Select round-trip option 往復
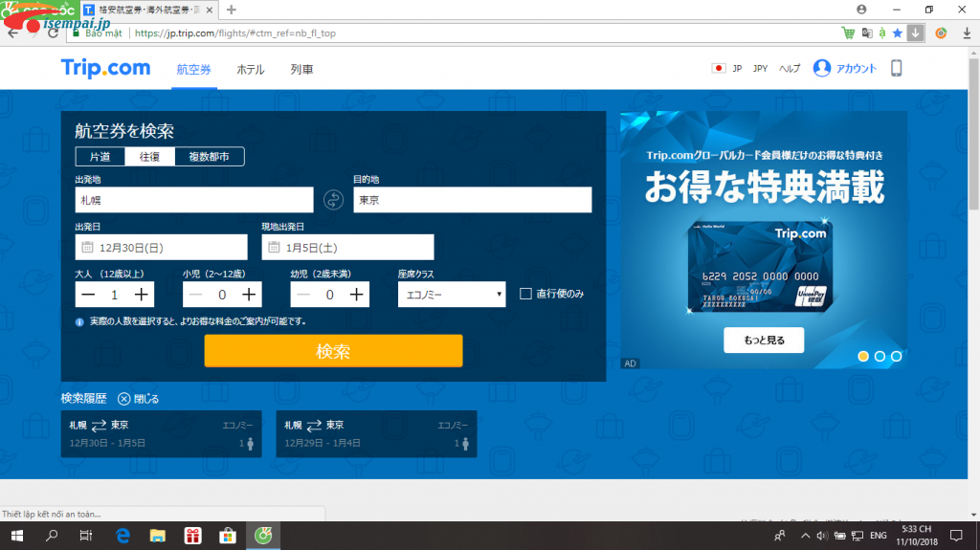This screenshot has height=550, width=980. [149, 157]
